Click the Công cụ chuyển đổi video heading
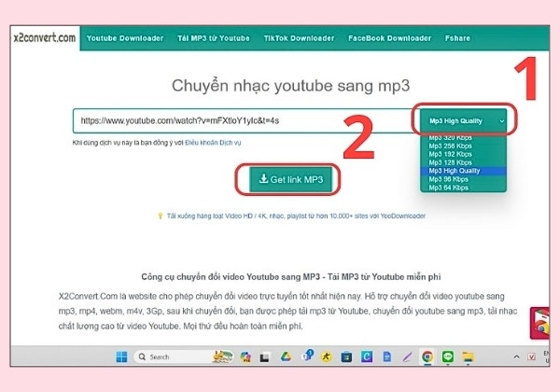The height and width of the screenshot is (392, 560). [290, 276]
